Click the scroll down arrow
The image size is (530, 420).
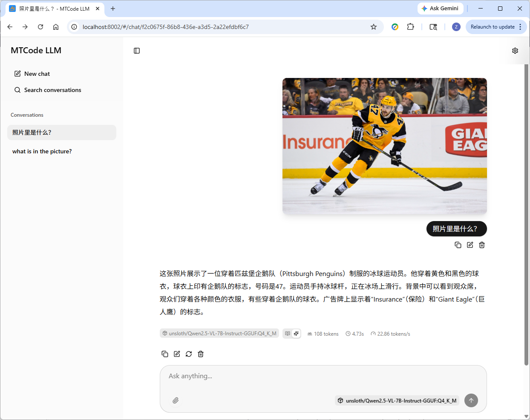[527, 416]
